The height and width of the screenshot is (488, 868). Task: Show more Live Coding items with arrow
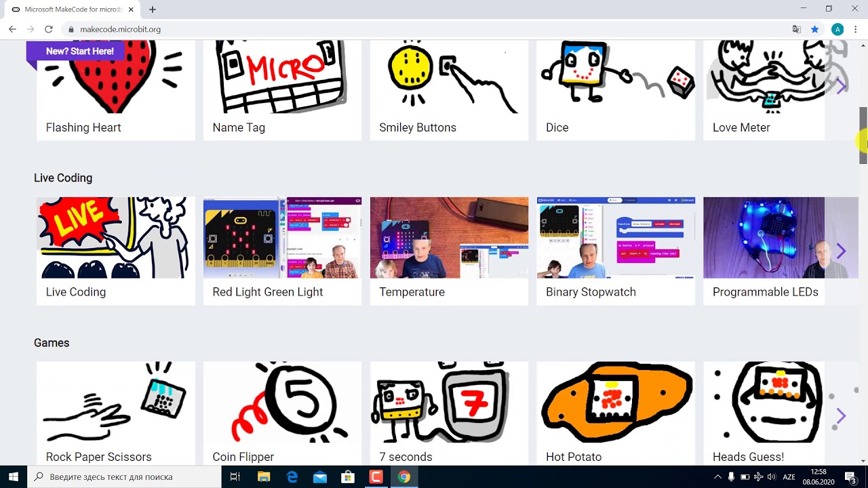click(841, 251)
